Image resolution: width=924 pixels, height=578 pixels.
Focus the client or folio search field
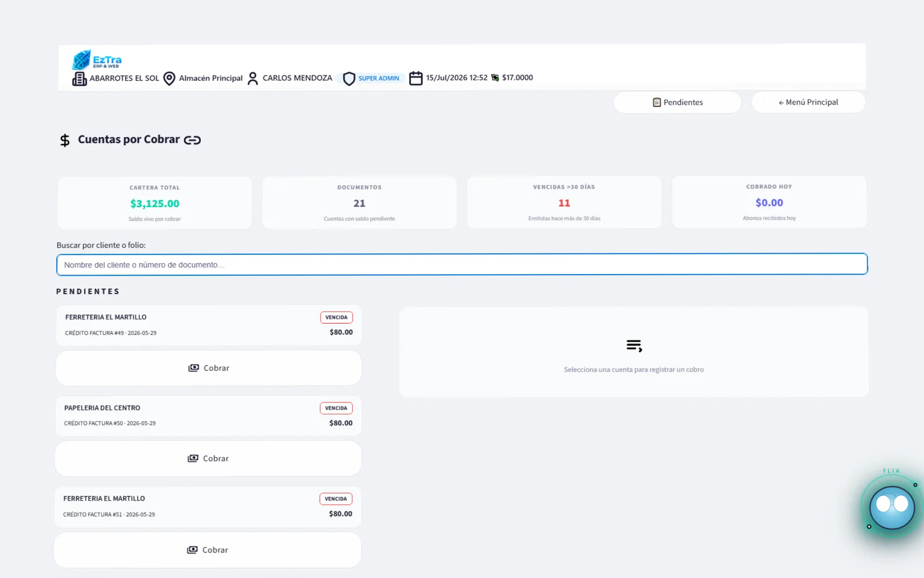tap(462, 265)
